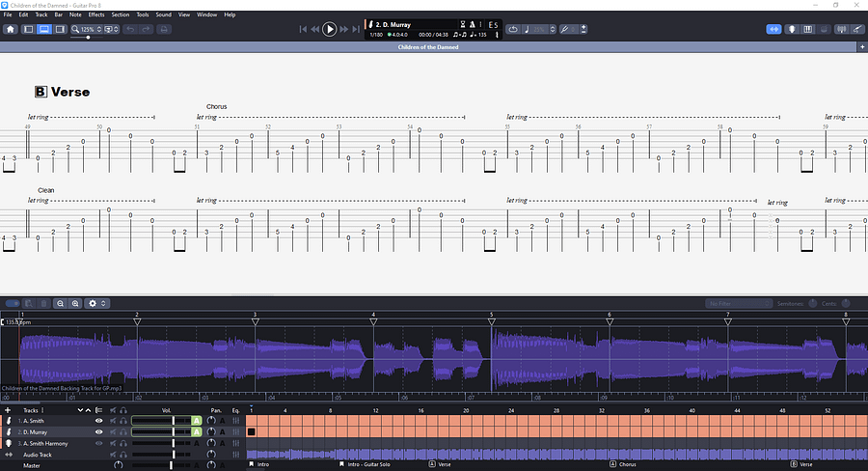Open the Sound menu

click(163, 15)
